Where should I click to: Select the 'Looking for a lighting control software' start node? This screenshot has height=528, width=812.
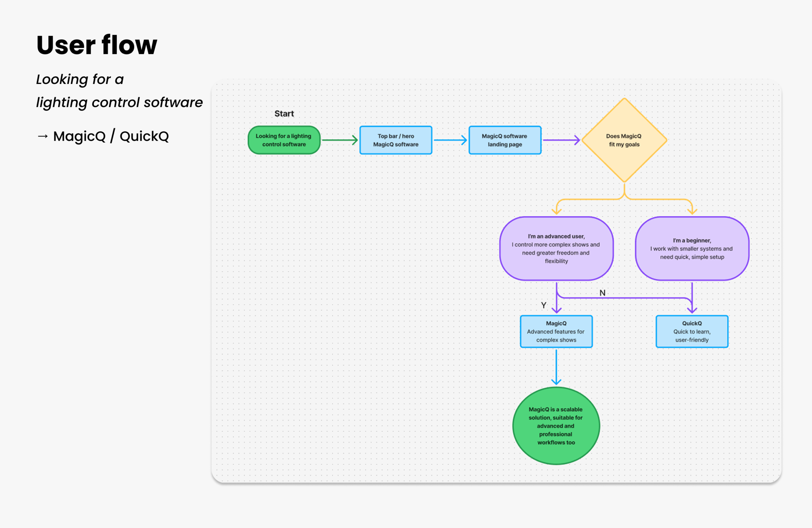tap(284, 140)
